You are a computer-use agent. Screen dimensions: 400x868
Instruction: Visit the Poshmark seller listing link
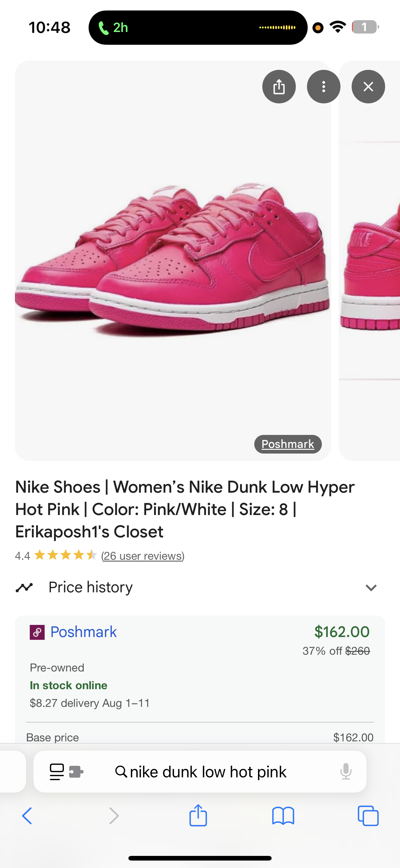tap(83, 632)
